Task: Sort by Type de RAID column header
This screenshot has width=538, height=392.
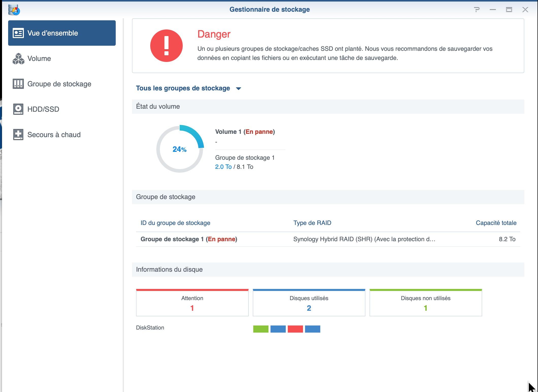Action: tap(312, 223)
